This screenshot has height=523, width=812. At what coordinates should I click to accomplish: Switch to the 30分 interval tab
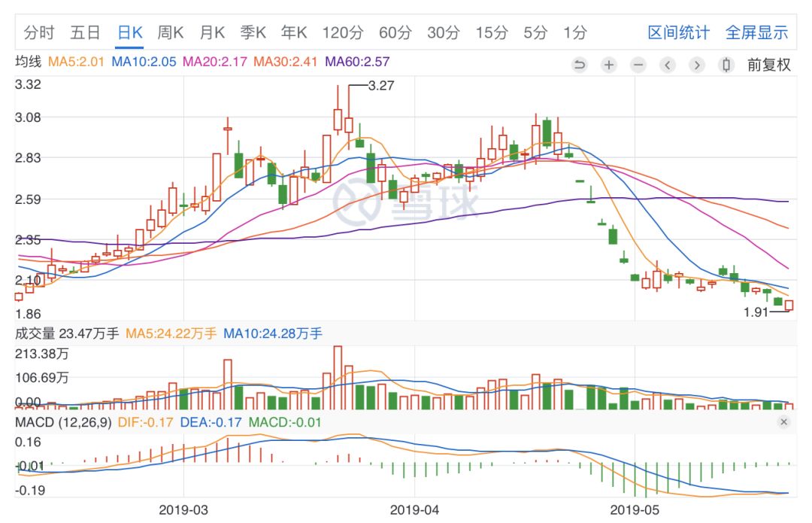pos(444,32)
